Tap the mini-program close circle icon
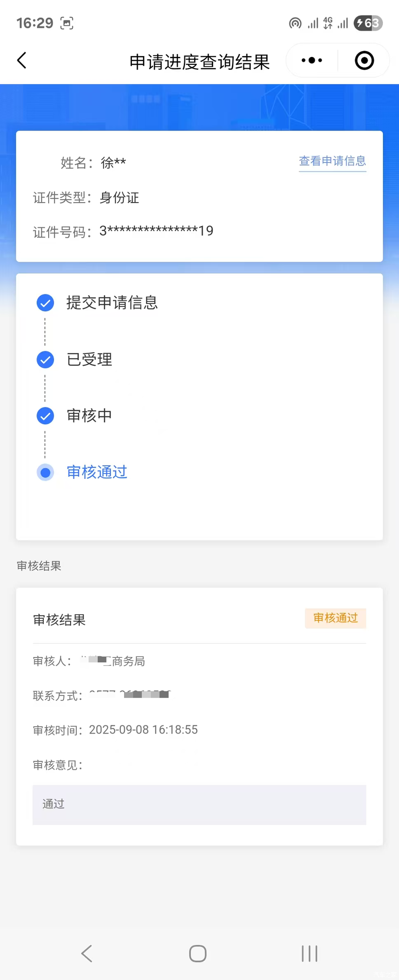 (364, 61)
